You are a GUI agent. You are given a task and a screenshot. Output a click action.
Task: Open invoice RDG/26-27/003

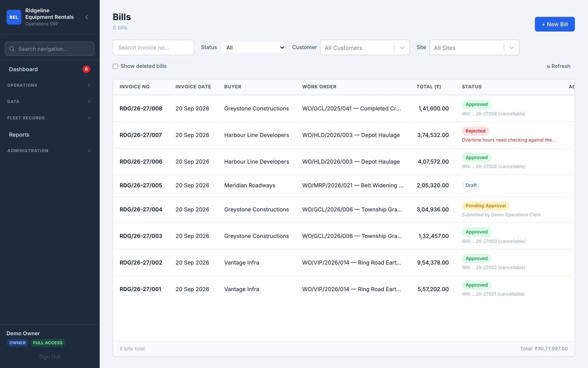[141, 236]
